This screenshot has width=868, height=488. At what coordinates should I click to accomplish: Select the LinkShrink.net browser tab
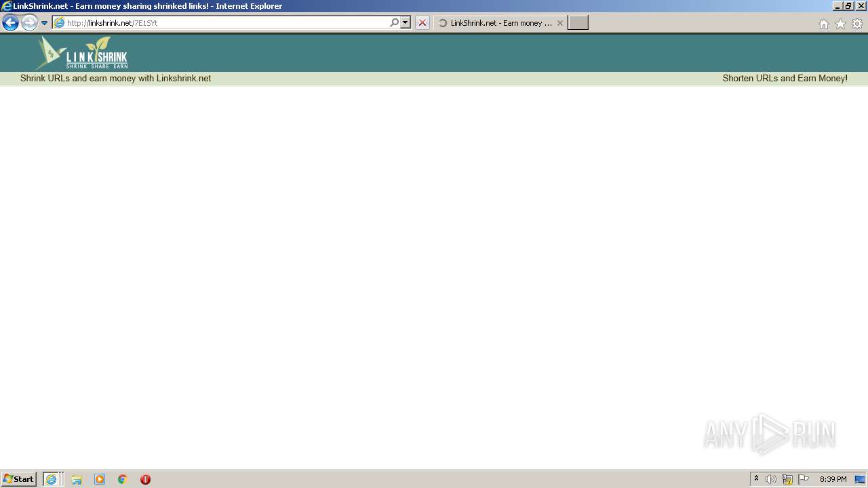[x=500, y=23]
